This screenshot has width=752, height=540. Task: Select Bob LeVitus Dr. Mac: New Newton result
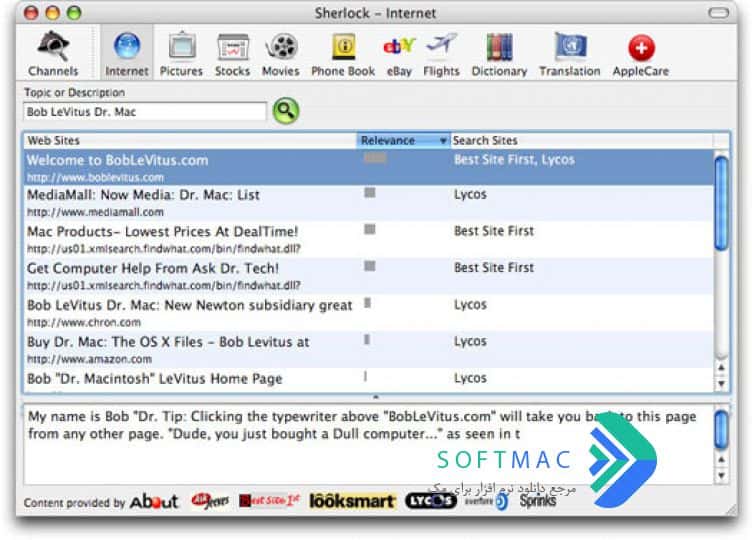pos(368,313)
